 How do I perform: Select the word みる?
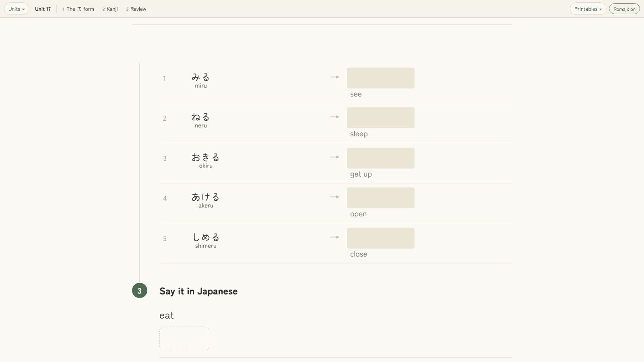pyautogui.click(x=201, y=77)
